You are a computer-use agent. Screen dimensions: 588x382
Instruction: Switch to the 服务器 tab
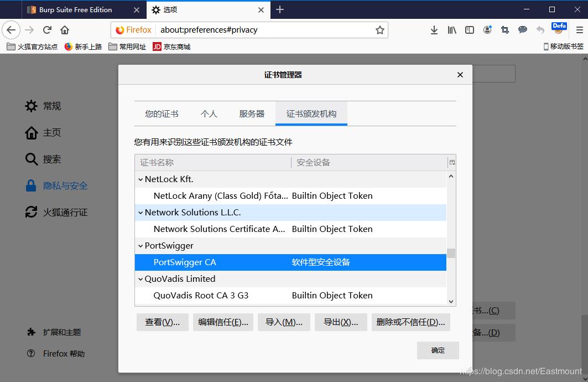click(x=252, y=113)
